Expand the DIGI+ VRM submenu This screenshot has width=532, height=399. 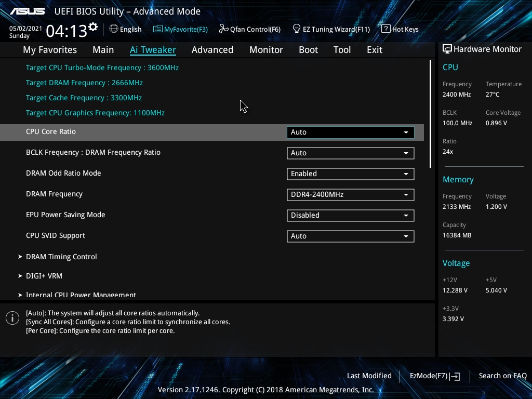[44, 276]
